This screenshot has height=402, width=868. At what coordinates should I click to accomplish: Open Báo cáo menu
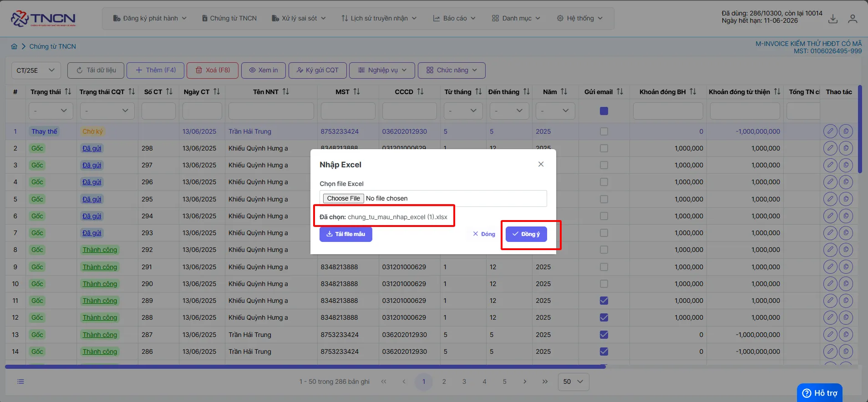coord(454,19)
